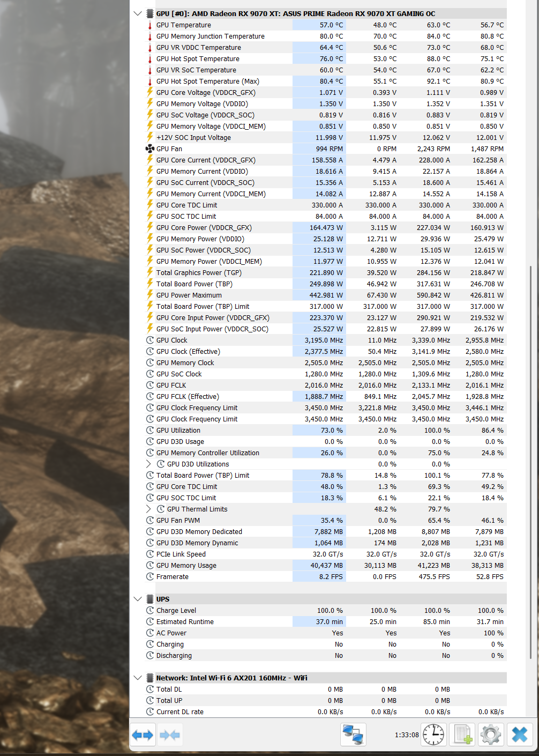Select the GPU Memory Usage label
The height and width of the screenshot is (756, 539).
click(x=186, y=565)
